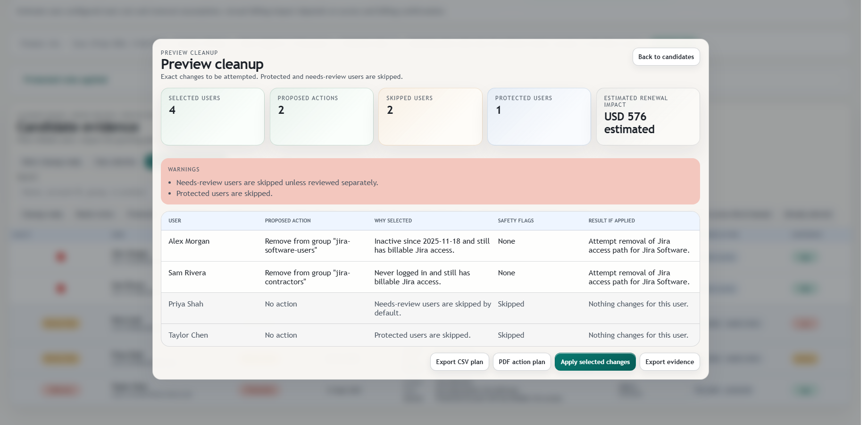This screenshot has width=868, height=425.
Task: Select the Skipped Users summary card
Action: [430, 116]
